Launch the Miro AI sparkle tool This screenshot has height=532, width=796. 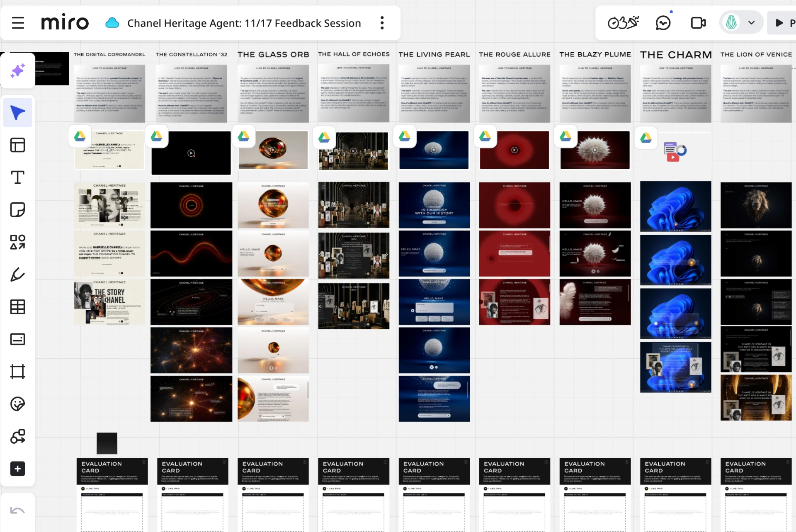pyautogui.click(x=17, y=70)
